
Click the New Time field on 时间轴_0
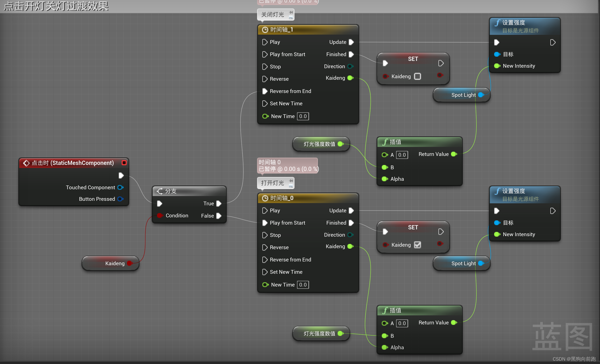click(x=303, y=285)
